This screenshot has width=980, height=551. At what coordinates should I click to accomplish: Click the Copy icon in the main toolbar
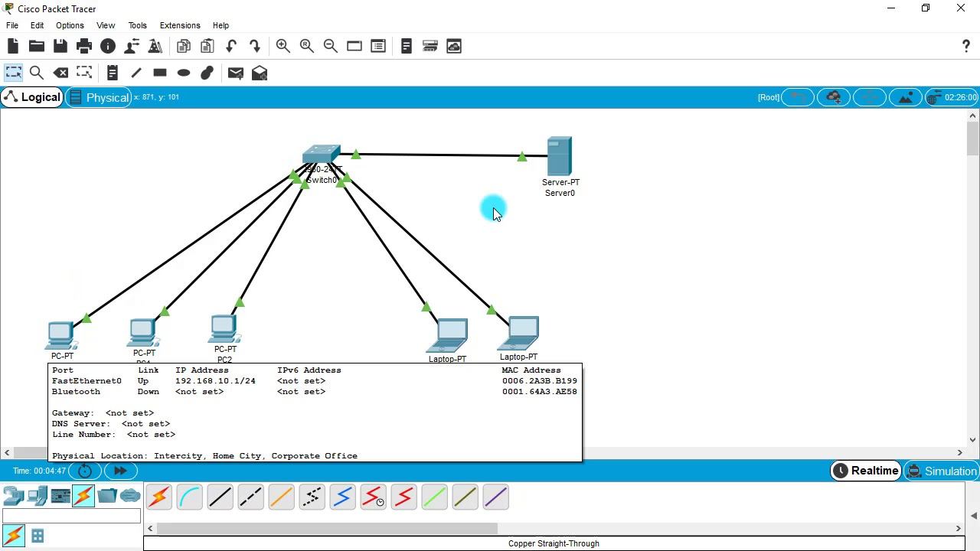(x=183, y=46)
